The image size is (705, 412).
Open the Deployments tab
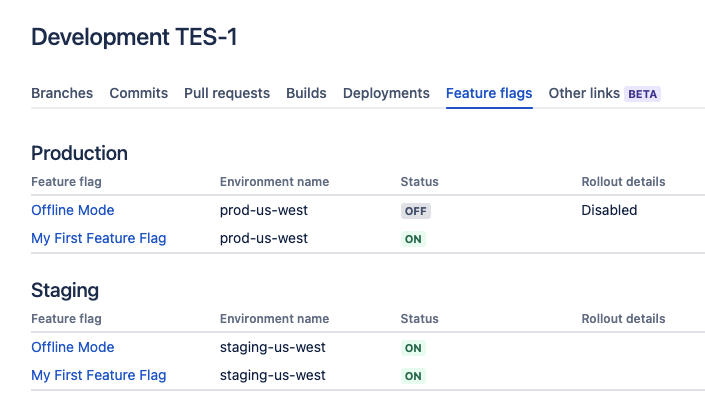pyautogui.click(x=386, y=93)
